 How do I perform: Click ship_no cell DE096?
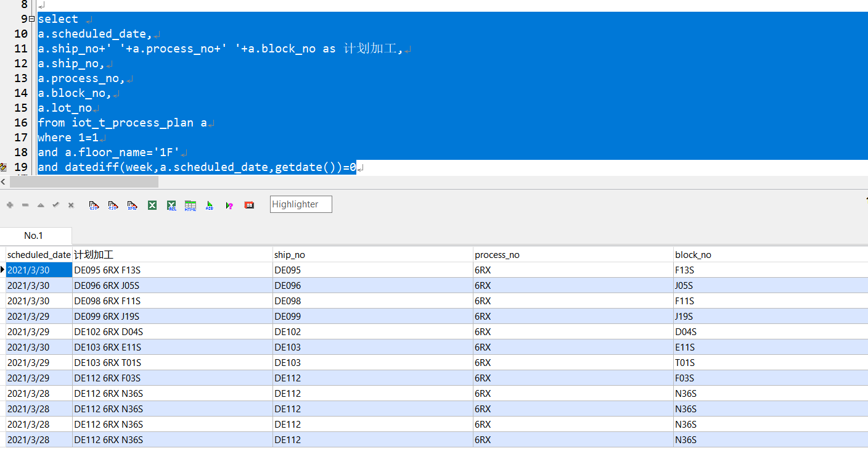click(373, 285)
